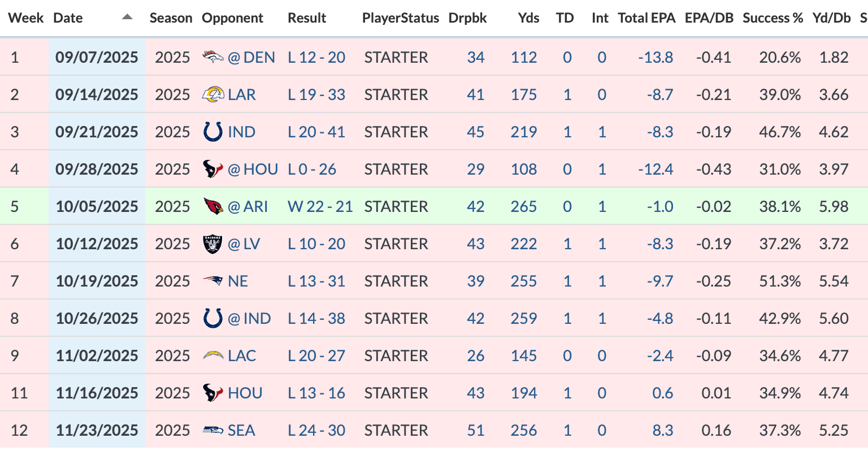Click the Texans logo in week 11 row
Viewport: 868px width, 451px height.
pos(213,393)
